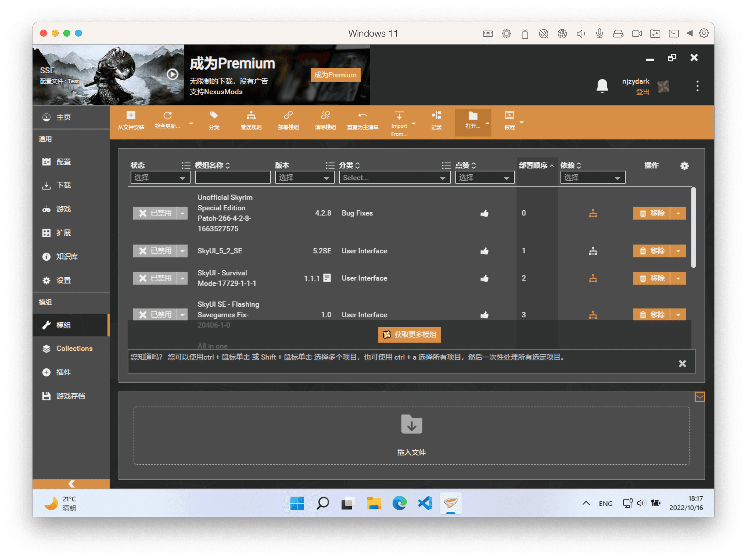
Task: Collapse the sidebar with bottom arrow
Action: click(x=71, y=484)
